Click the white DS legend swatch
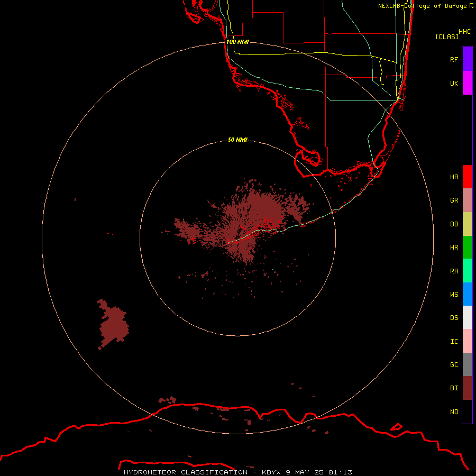 coord(467,317)
